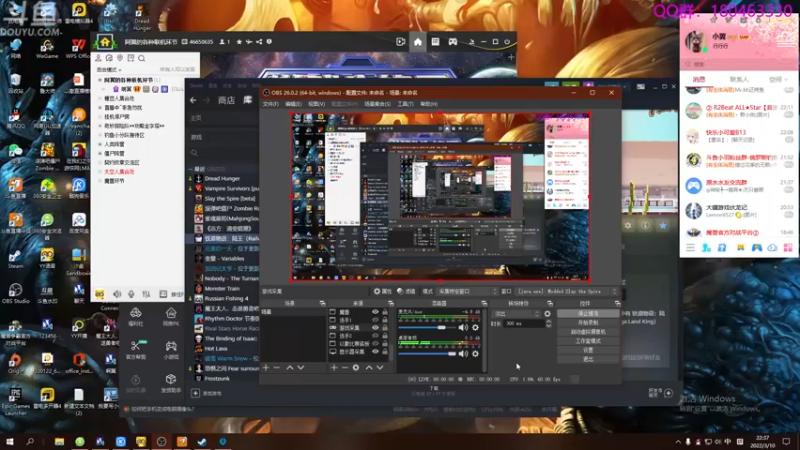Open source properties gear below Sources list
The image size is (800, 450).
(356, 367)
